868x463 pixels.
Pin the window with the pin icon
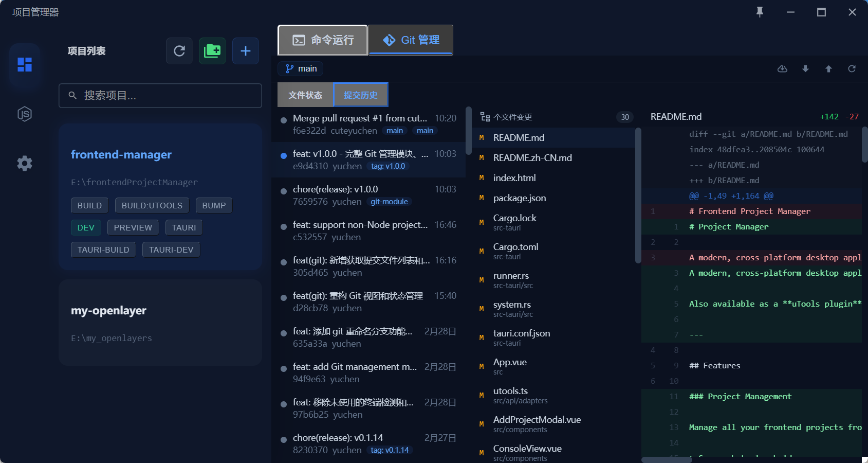pos(760,12)
